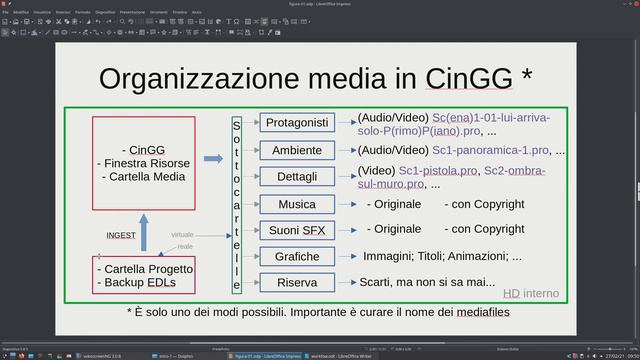Viewport: 640px width, 360px height.
Task: Click the Open file icon
Action: pos(16,22)
